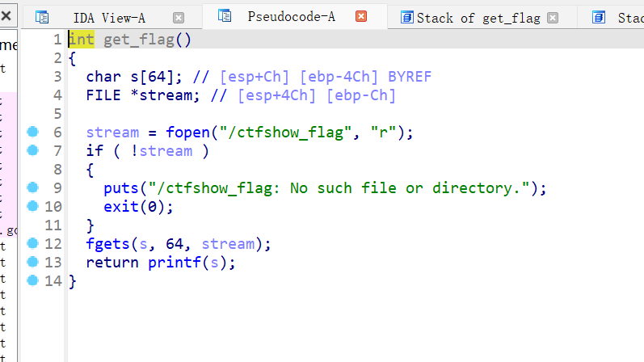
Task: Select the Pseudocode-A tab label
Action: coord(291,16)
